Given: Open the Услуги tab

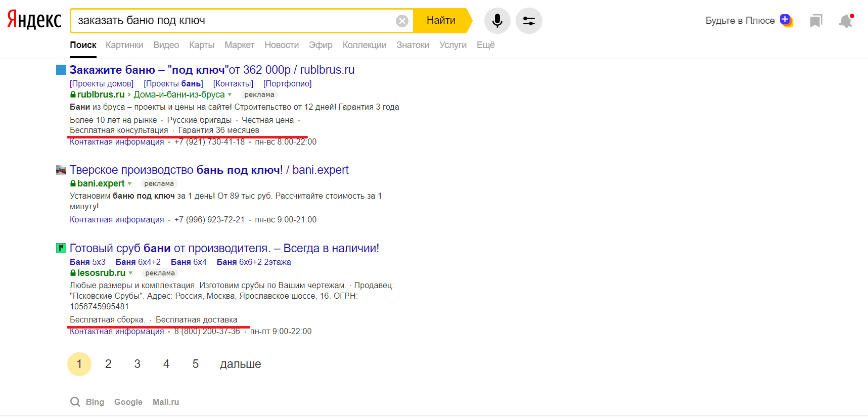Looking at the screenshot, I should (x=453, y=45).
